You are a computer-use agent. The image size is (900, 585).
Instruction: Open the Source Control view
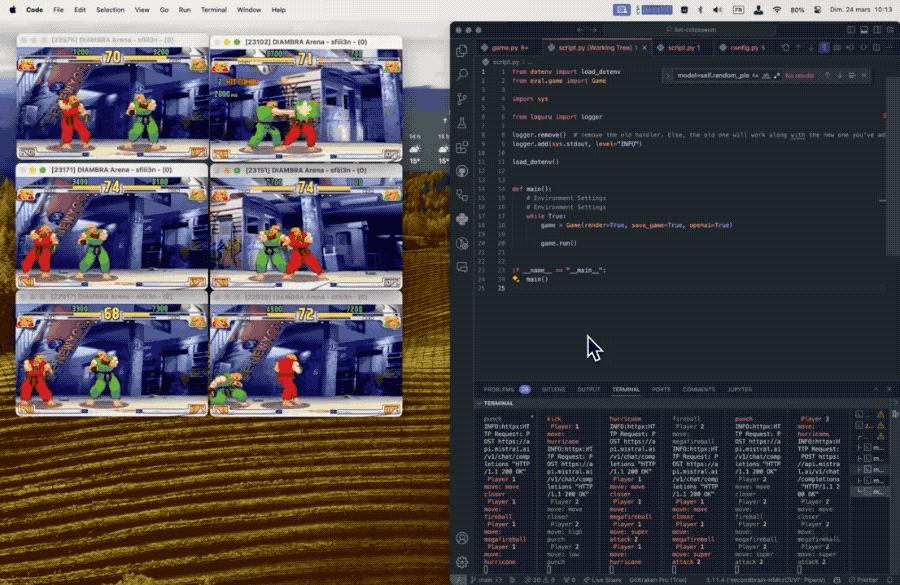click(x=462, y=99)
